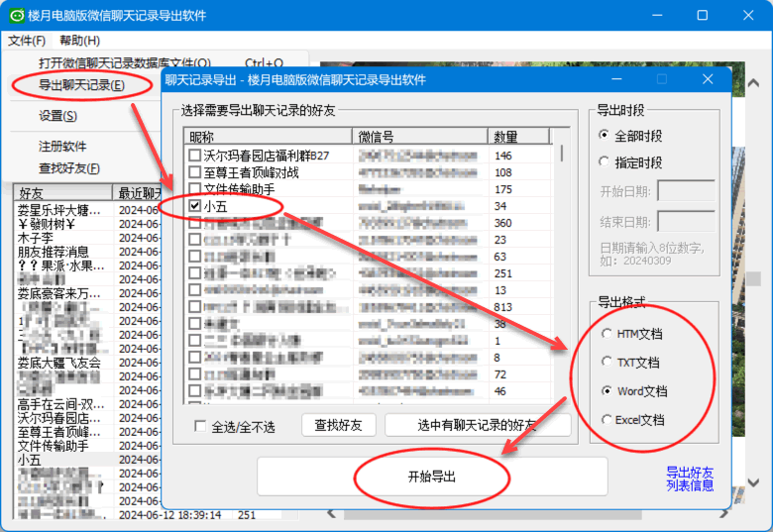
Task: Click the friend list scrollbar thumb in export dialog
Action: pos(562,154)
